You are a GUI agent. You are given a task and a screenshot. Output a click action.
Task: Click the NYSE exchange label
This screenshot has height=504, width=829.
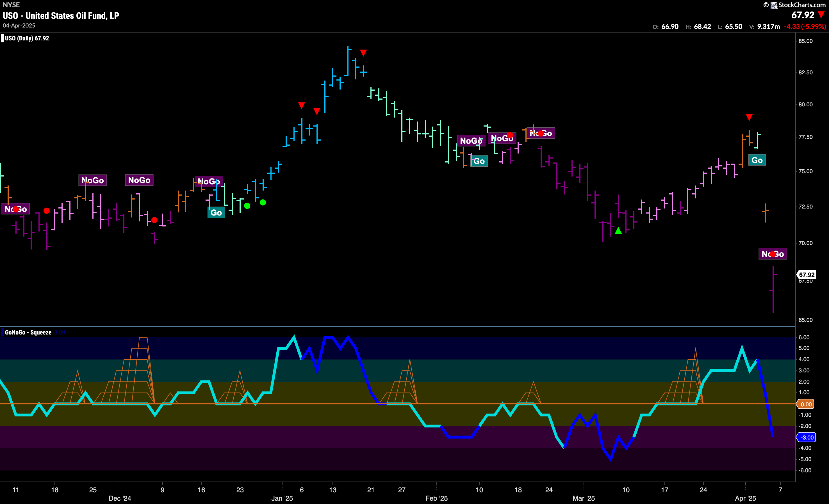(11, 5)
